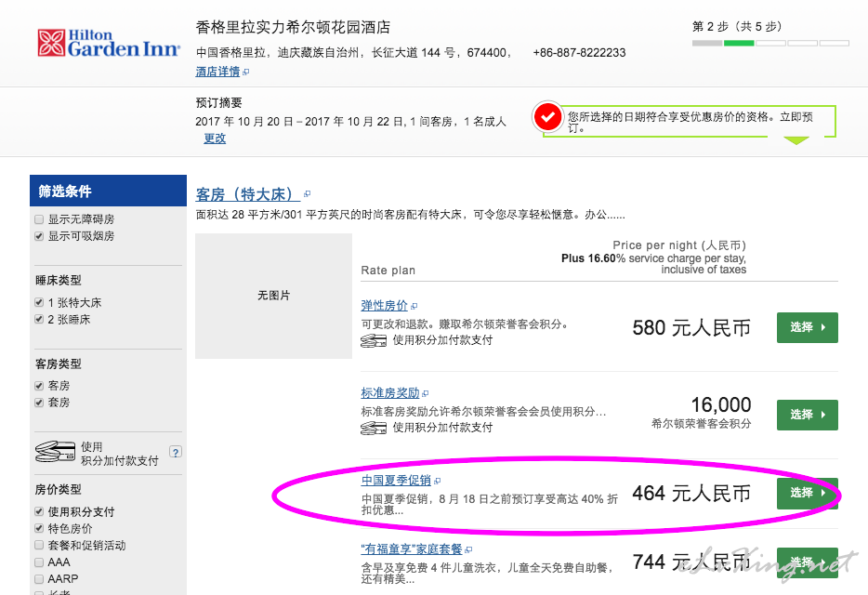Enable the AARP rate checkbox
The width and height of the screenshot is (868, 595).
point(39,578)
